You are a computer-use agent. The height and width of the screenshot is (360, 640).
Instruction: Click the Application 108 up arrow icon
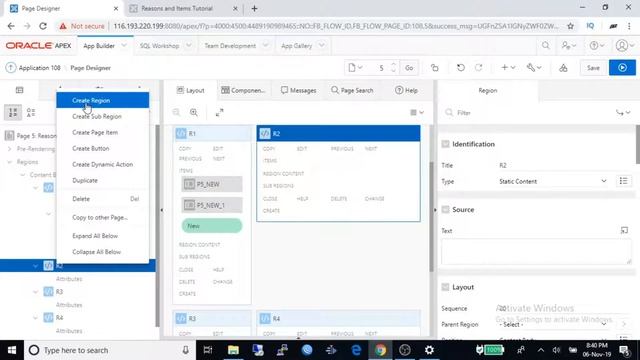coord(11,68)
